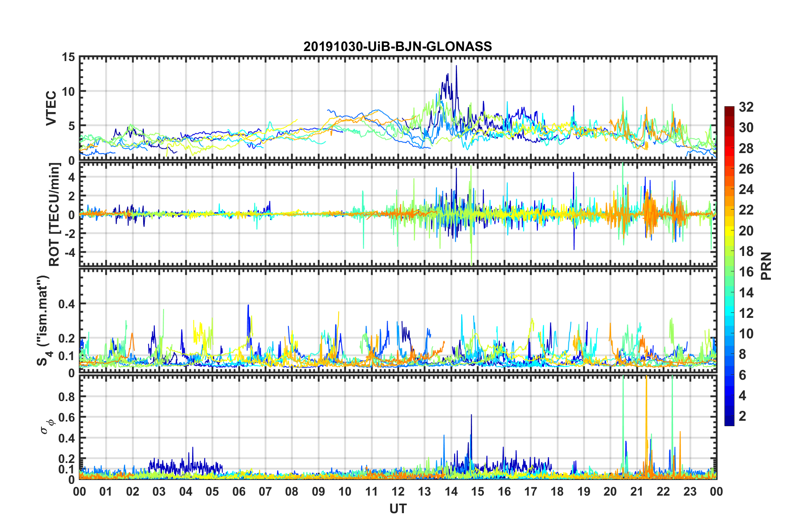
Task: Click x-axis tick label 07
Action: (265, 492)
